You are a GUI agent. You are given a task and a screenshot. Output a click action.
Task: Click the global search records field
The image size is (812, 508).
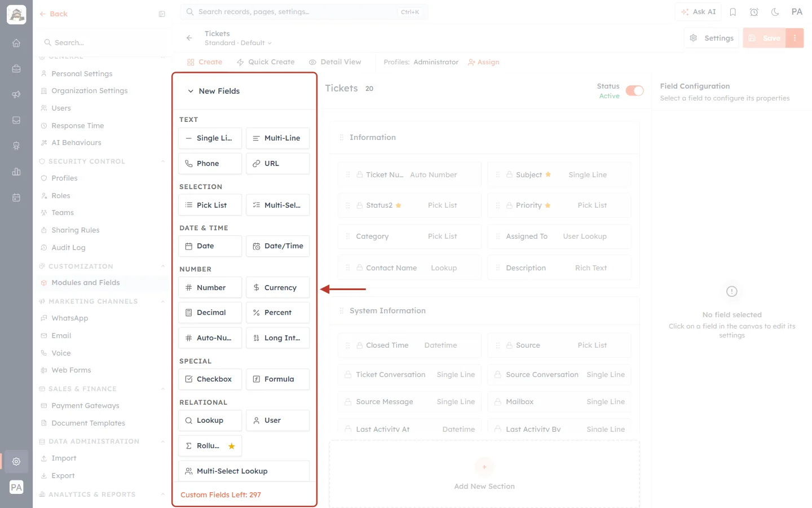click(x=304, y=12)
